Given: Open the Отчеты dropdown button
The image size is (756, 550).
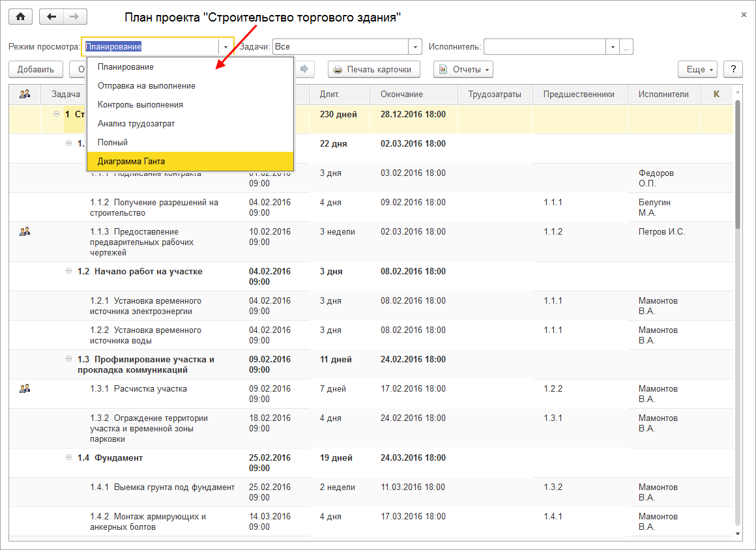Looking at the screenshot, I should (463, 69).
